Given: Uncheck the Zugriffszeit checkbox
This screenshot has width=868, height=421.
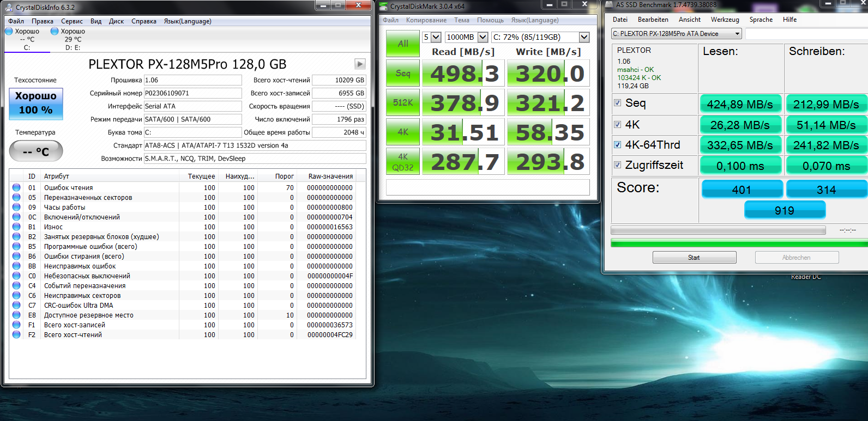Looking at the screenshot, I should (x=617, y=164).
